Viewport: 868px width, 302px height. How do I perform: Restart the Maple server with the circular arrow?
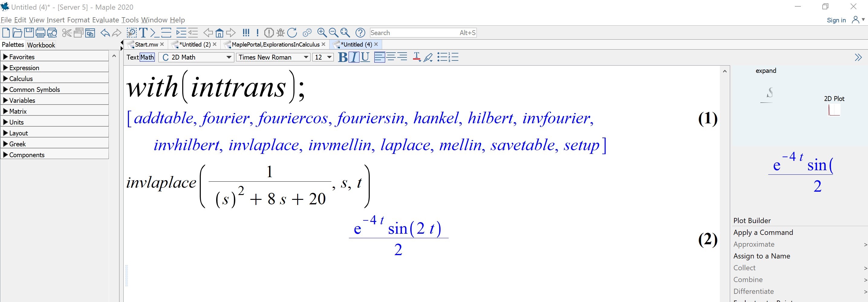point(292,33)
